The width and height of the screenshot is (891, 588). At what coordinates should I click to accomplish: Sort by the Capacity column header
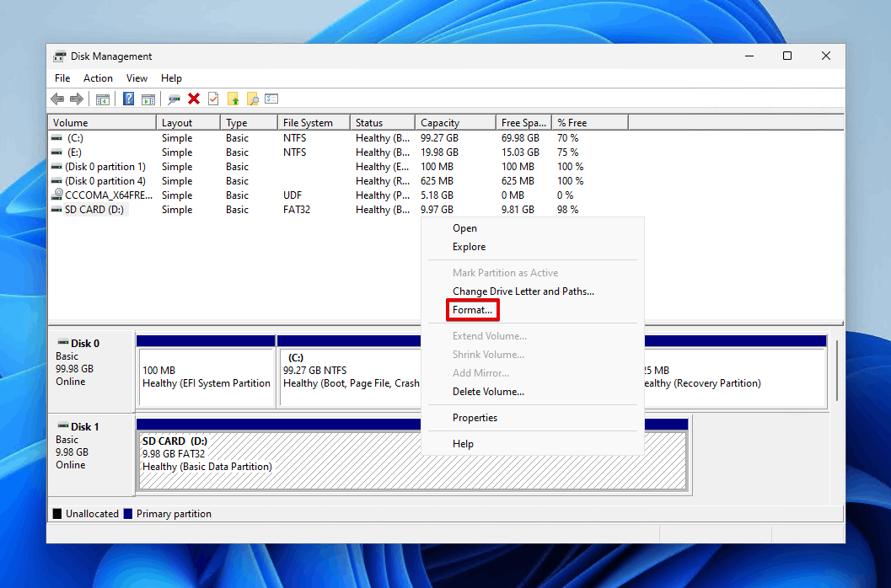(x=455, y=123)
